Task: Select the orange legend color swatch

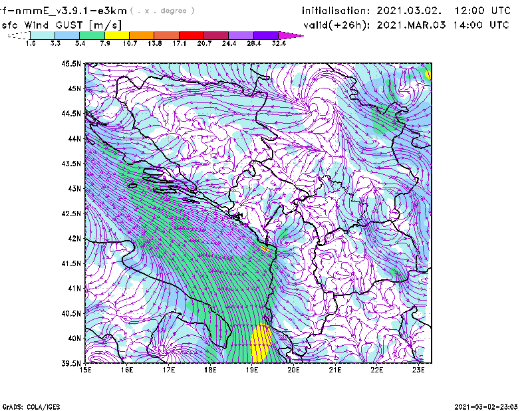Action: pyautogui.click(x=142, y=35)
